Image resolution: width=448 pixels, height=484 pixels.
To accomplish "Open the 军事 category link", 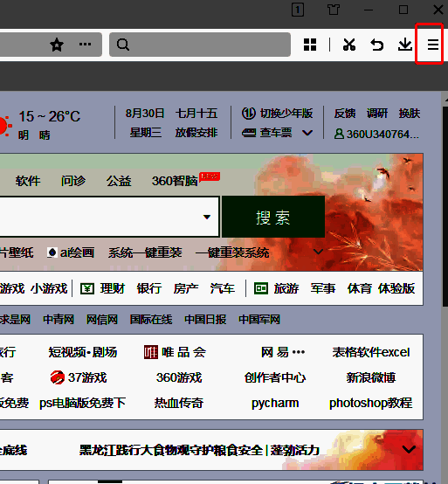I will pos(323,288).
